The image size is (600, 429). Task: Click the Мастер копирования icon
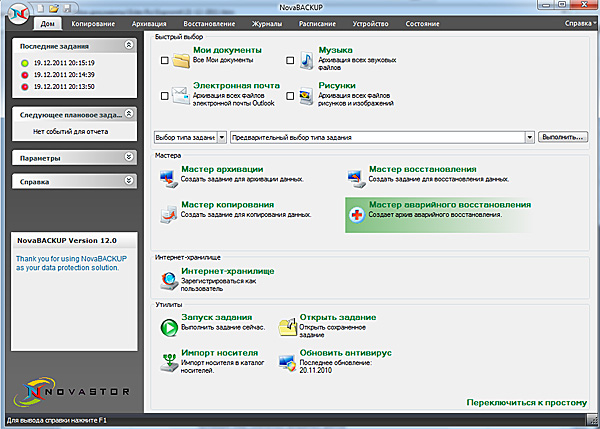pyautogui.click(x=167, y=212)
